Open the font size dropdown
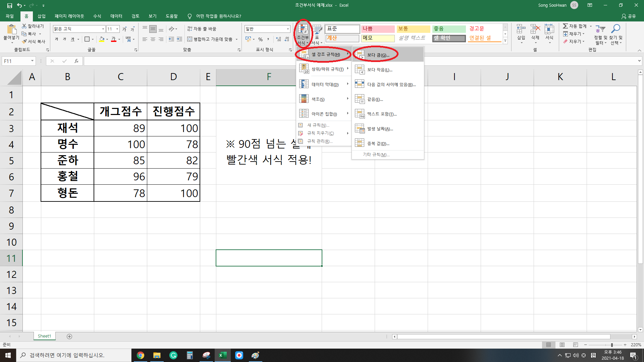Screen dimensions: 644x362 (x=117, y=29)
